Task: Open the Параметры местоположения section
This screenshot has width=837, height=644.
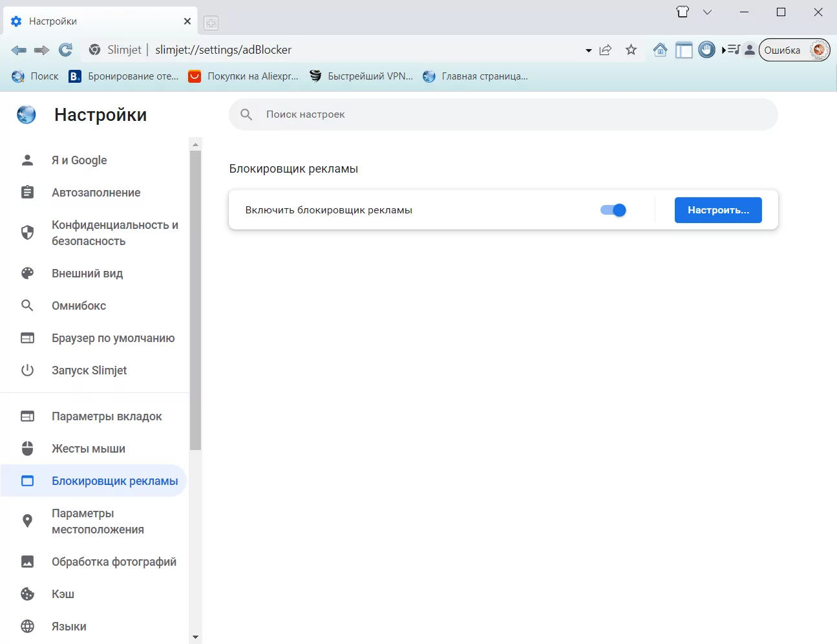Action: pos(94,521)
